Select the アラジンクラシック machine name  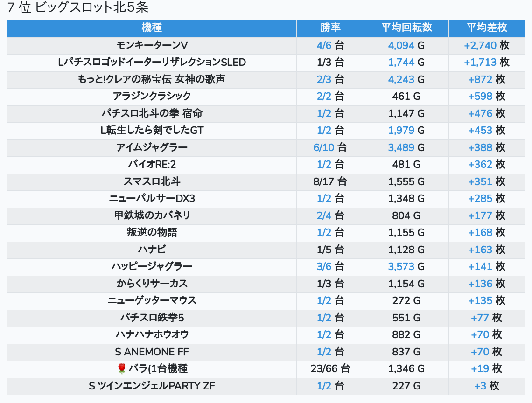pyautogui.click(x=152, y=97)
